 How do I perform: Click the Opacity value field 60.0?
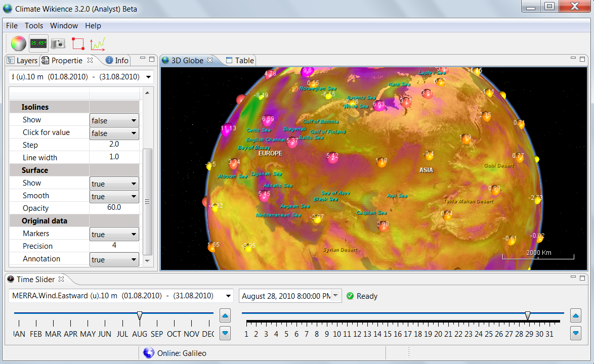coord(114,208)
